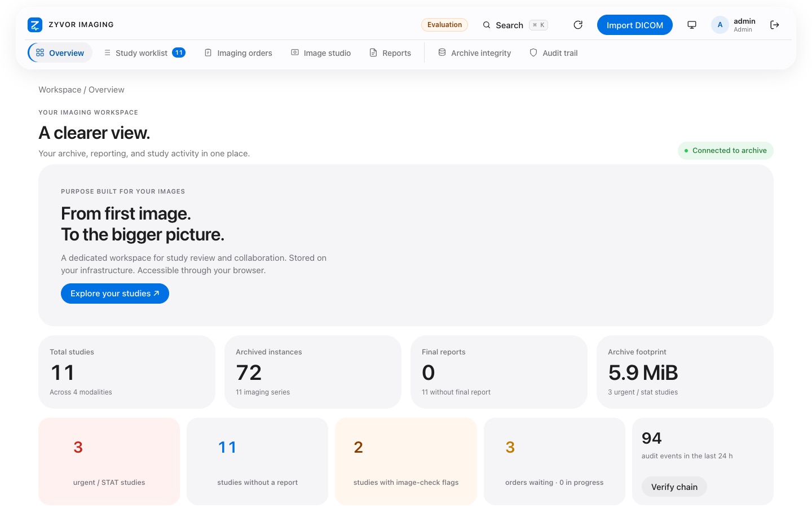Open the Search field
812x508 pixels.
(x=515, y=25)
